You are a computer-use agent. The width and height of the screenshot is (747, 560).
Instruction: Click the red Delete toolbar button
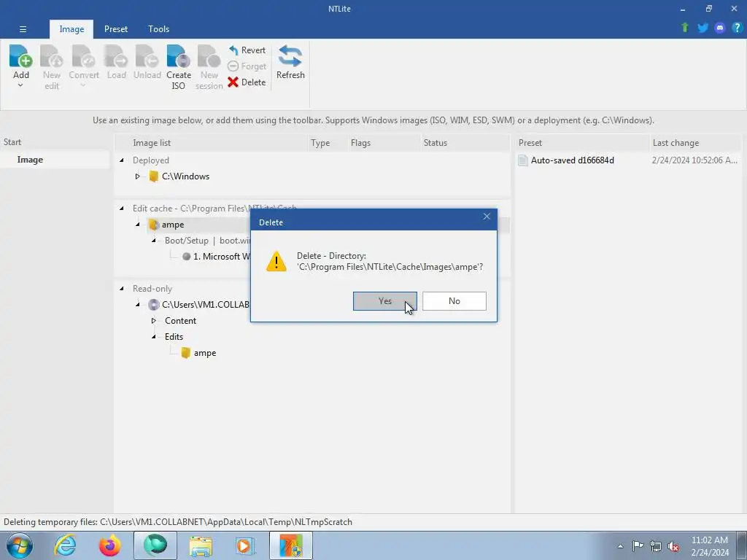coord(247,82)
